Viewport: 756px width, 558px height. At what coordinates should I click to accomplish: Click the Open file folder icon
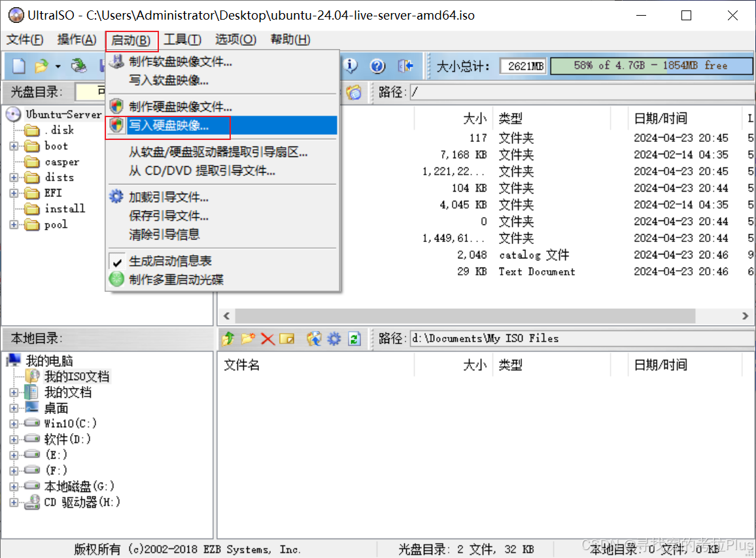coord(41,65)
